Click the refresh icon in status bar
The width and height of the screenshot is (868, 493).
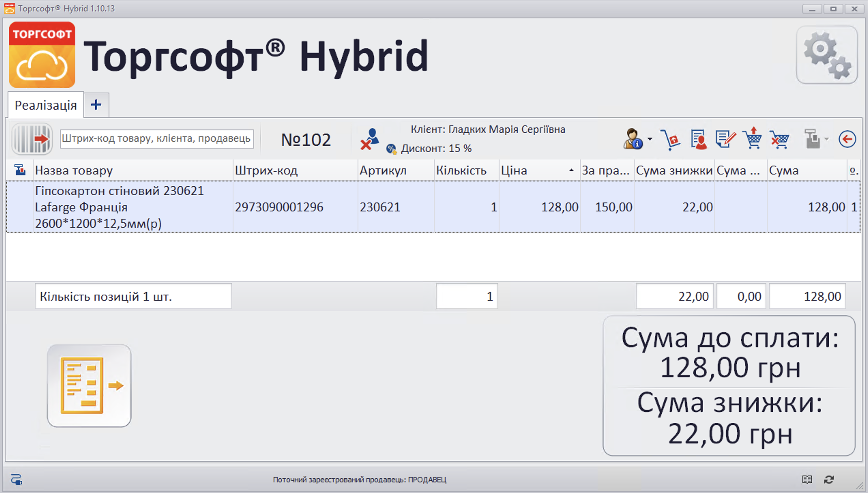pyautogui.click(x=829, y=480)
